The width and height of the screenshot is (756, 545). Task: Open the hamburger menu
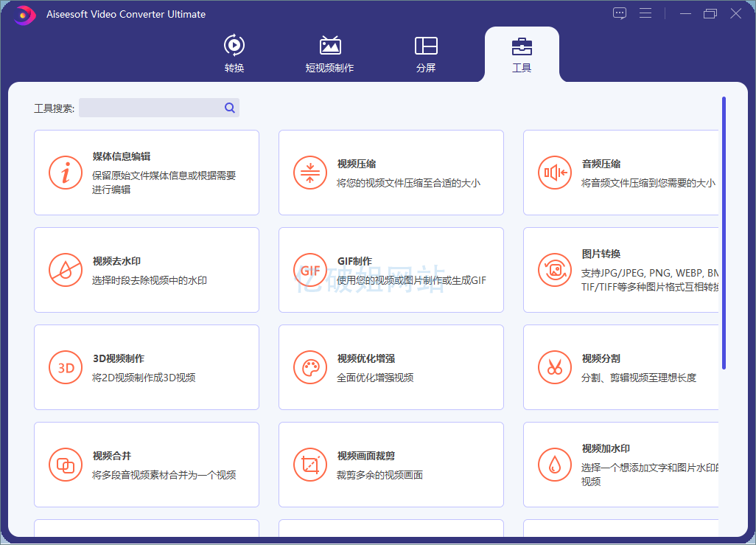(646, 13)
